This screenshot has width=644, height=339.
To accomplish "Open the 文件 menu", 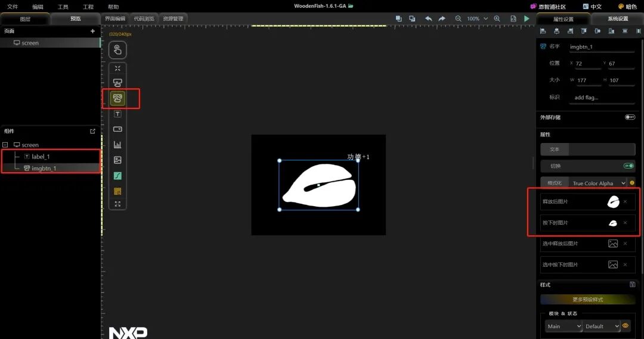I will 13,7.
